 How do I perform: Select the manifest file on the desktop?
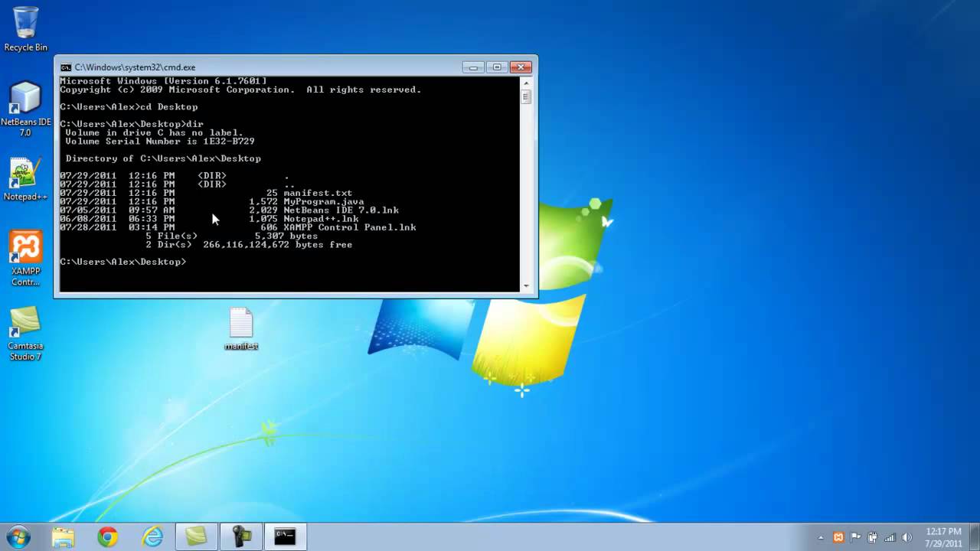click(x=241, y=329)
